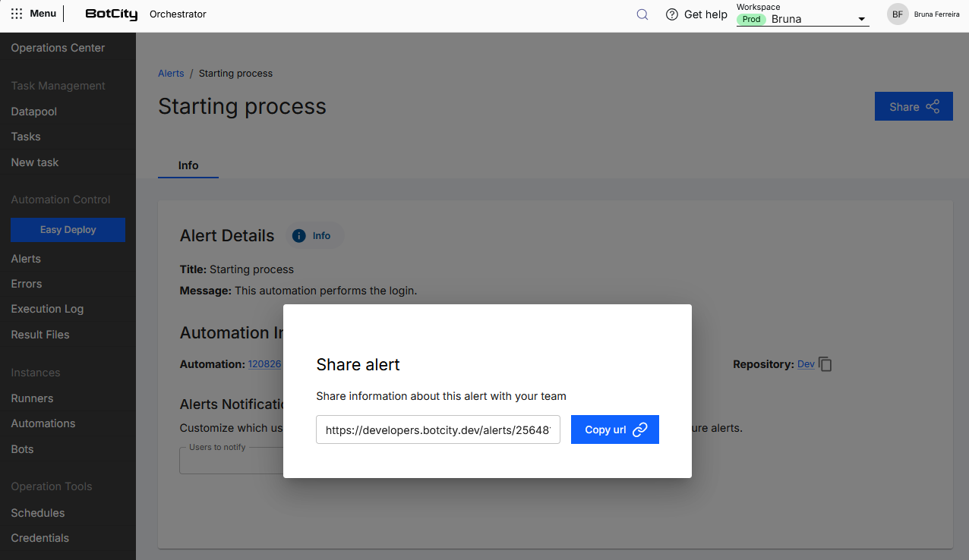The image size is (969, 560).
Task: Open Result Files in sidebar
Action: (40, 335)
